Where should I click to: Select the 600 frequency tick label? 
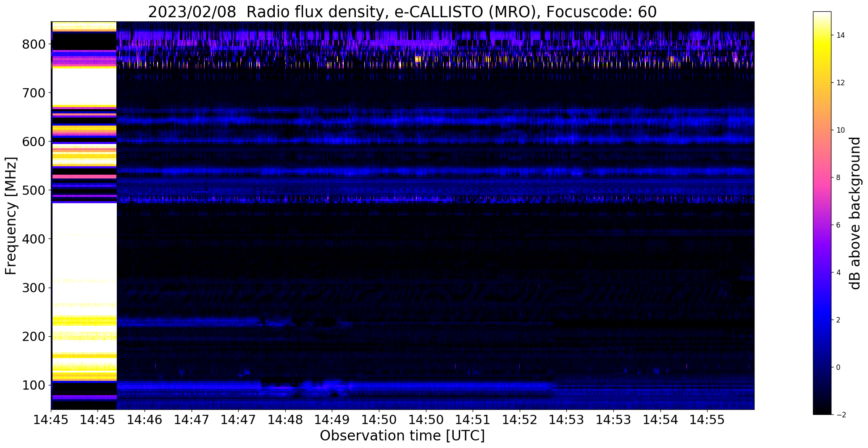click(34, 141)
